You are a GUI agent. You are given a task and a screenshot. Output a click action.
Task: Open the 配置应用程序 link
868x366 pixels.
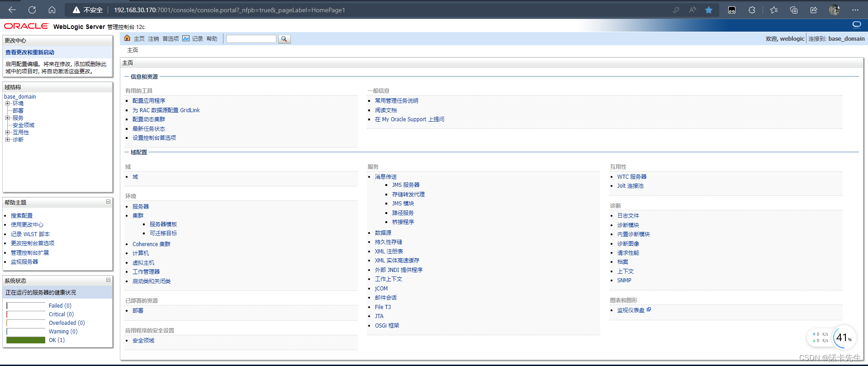tap(149, 101)
